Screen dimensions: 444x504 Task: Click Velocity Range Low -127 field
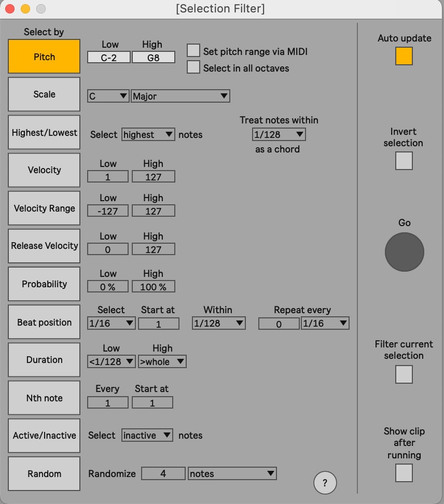point(108,211)
